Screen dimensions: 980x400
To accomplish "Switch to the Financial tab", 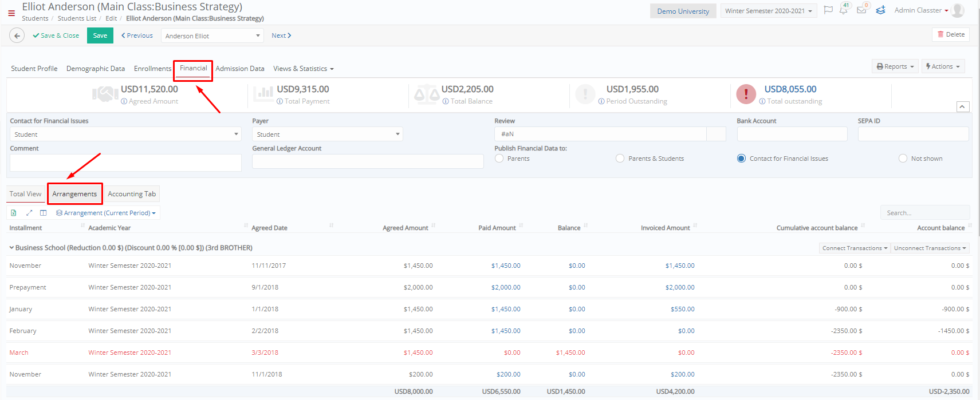I will 194,68.
